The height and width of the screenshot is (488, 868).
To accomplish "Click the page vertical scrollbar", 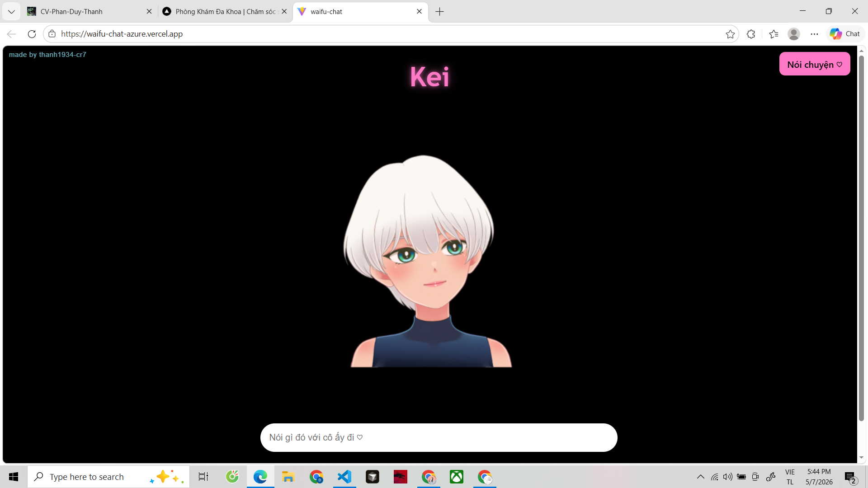I will pos(861,238).
